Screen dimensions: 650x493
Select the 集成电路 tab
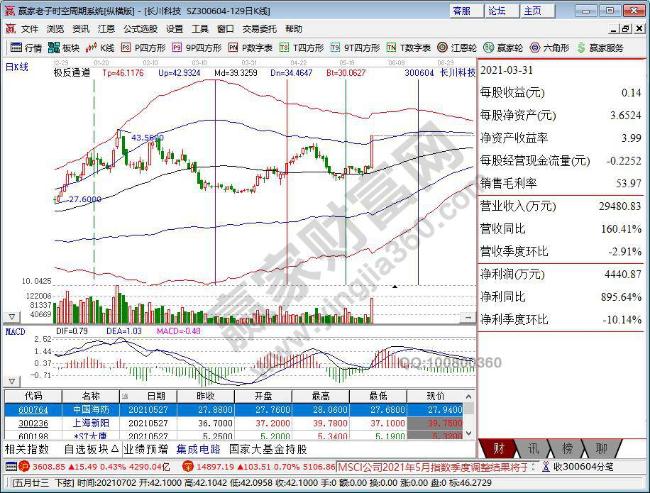click(x=198, y=449)
